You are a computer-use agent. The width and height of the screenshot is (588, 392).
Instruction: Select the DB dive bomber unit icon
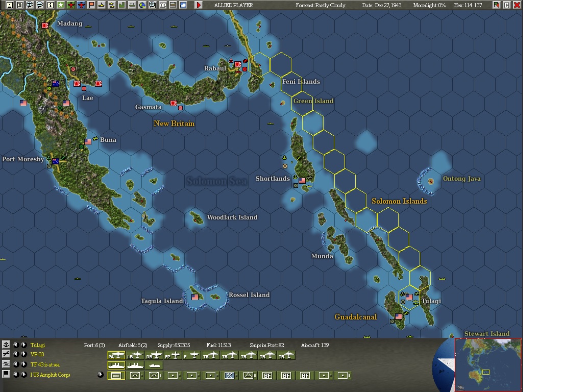154,355
